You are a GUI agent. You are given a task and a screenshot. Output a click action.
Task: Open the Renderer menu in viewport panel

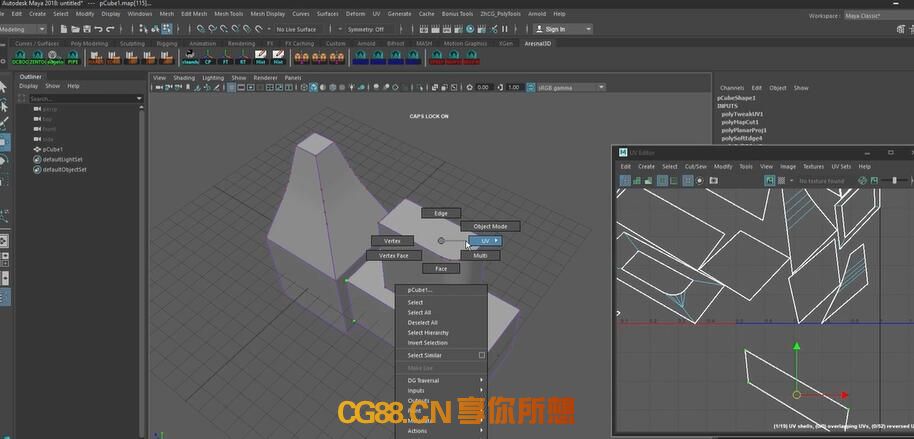(x=265, y=78)
